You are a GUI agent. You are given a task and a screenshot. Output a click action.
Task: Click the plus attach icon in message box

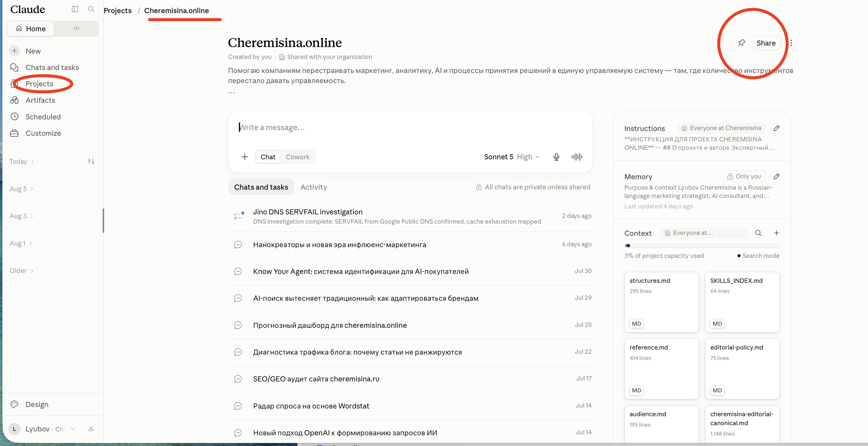(x=245, y=157)
